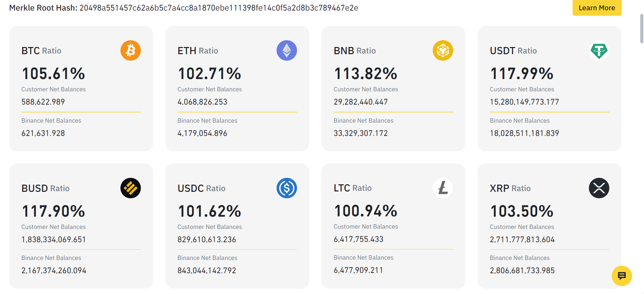Select the BNB logo icon

coord(443,50)
